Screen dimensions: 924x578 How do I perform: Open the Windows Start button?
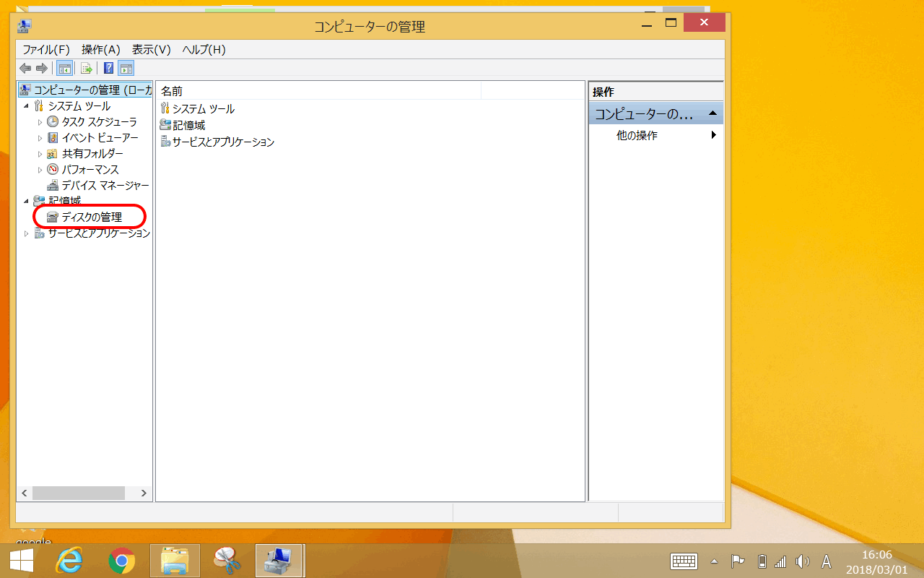click(x=21, y=561)
